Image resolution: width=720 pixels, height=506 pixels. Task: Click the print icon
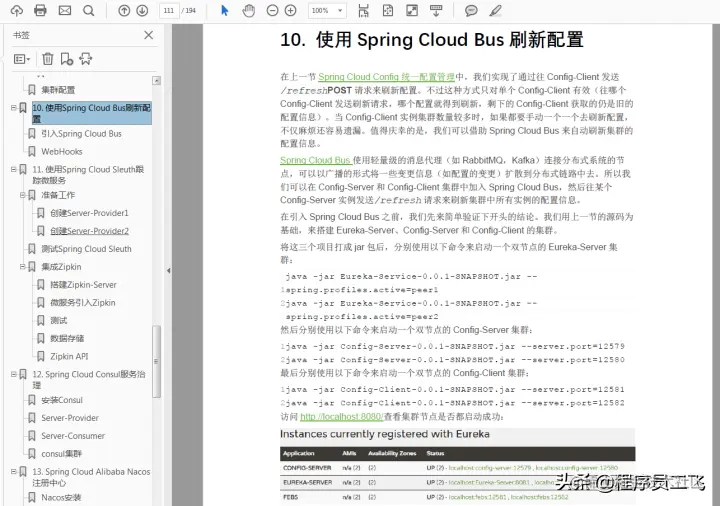pos(40,11)
